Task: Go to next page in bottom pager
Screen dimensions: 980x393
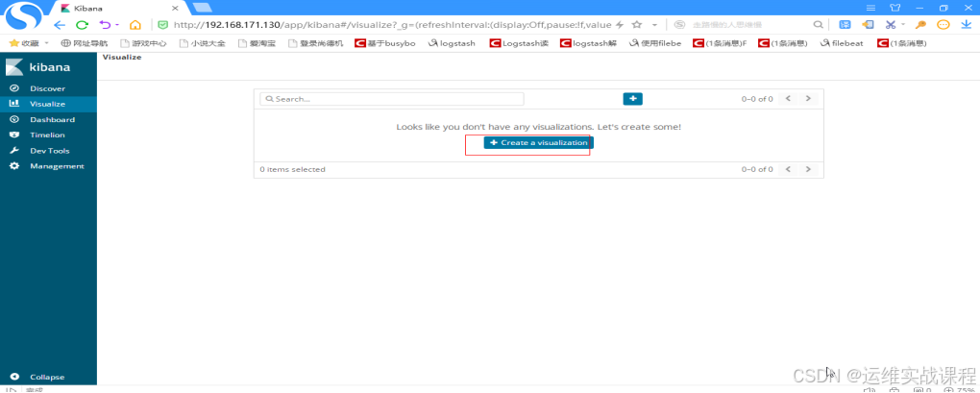Action: (x=808, y=169)
